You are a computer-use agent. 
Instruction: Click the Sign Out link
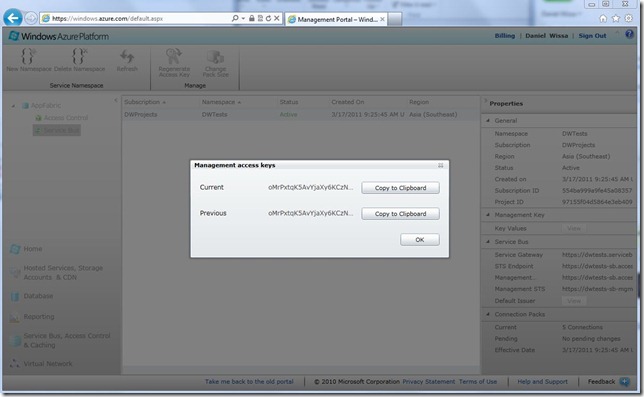click(x=592, y=36)
